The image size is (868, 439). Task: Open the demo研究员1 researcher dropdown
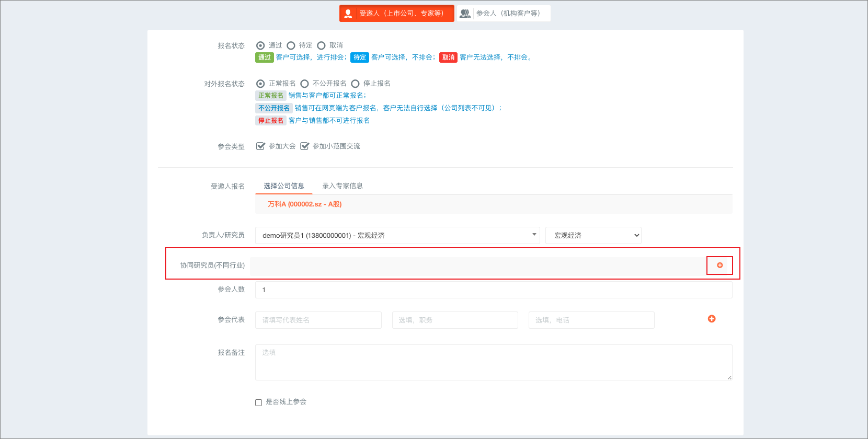(397, 236)
